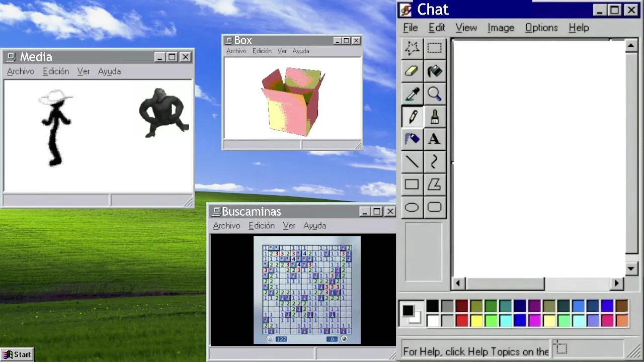Screen dimensions: 644x362
Task: Pick the black color swatch in the palette
Action: [432, 306]
